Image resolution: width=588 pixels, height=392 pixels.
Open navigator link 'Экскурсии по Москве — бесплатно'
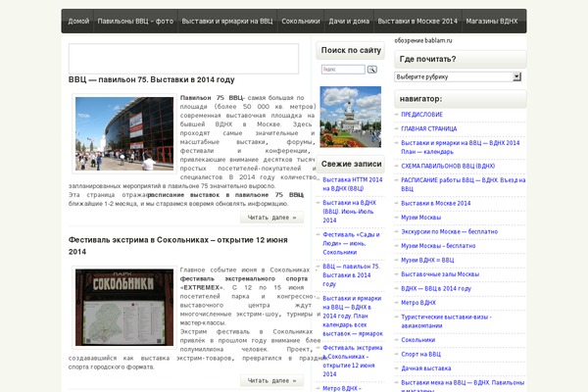pyautogui.click(x=449, y=232)
